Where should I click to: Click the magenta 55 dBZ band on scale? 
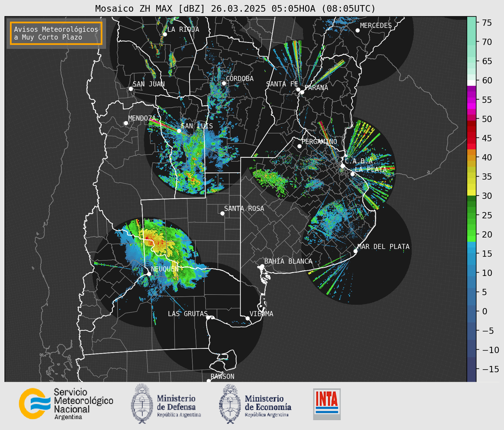point(471,100)
